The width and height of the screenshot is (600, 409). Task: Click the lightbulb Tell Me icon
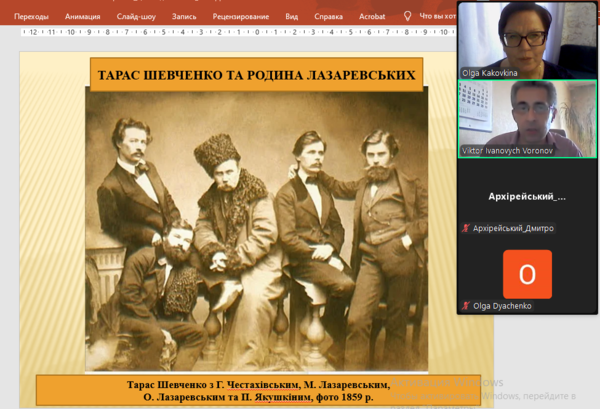click(408, 16)
